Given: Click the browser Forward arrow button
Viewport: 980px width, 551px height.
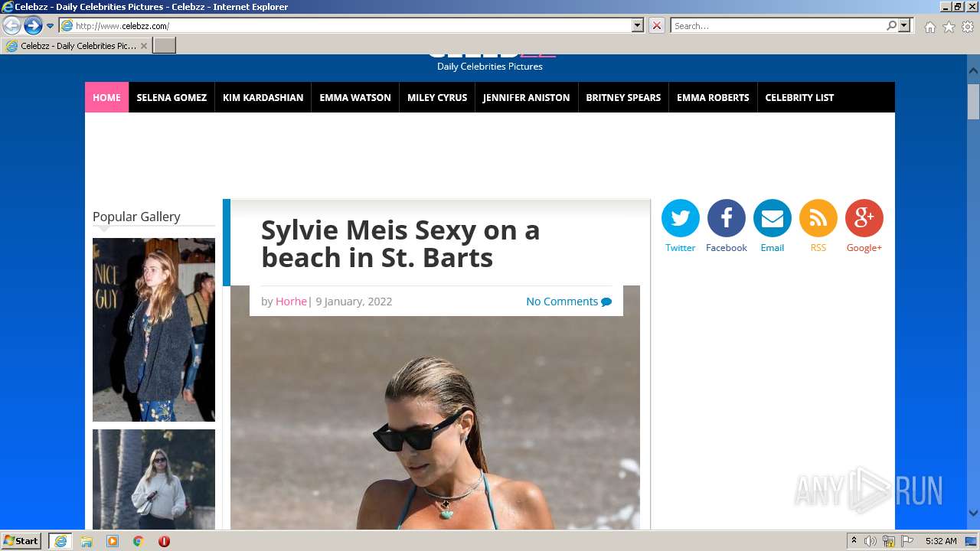Looking at the screenshot, I should tap(32, 26).
